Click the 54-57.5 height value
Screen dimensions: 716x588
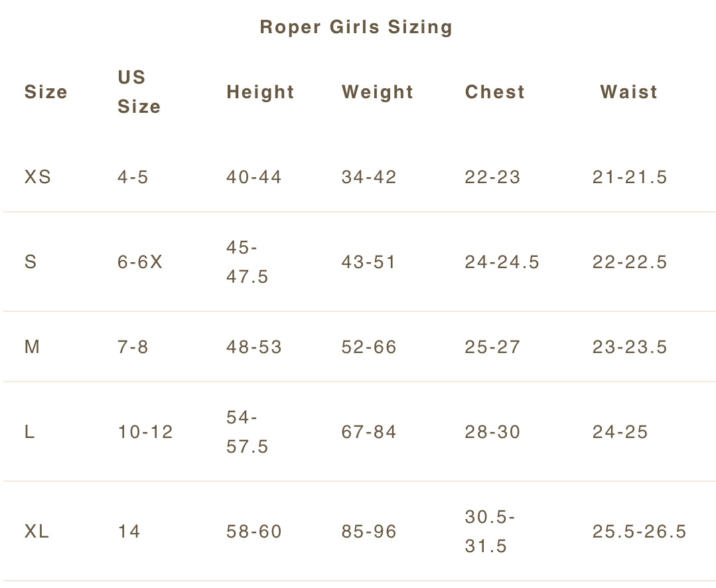pos(248,432)
